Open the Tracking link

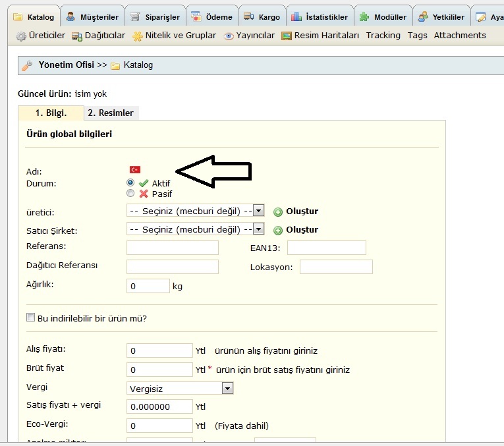[383, 36]
